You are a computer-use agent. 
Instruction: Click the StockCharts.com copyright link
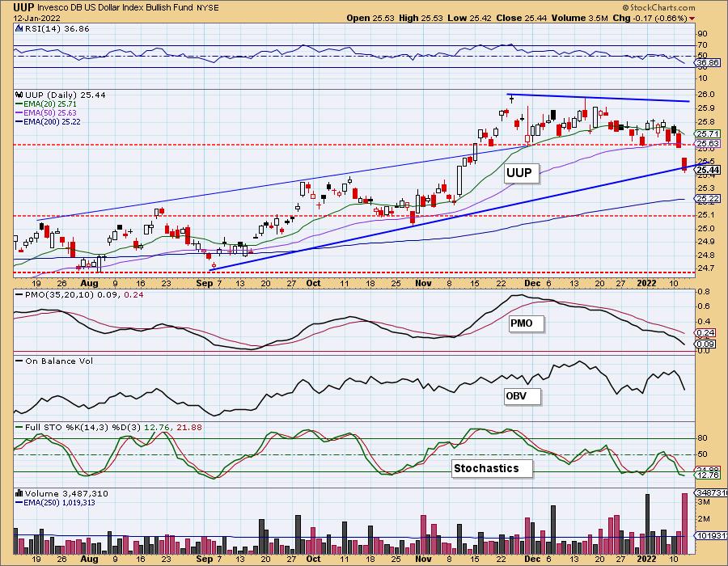(658, 7)
